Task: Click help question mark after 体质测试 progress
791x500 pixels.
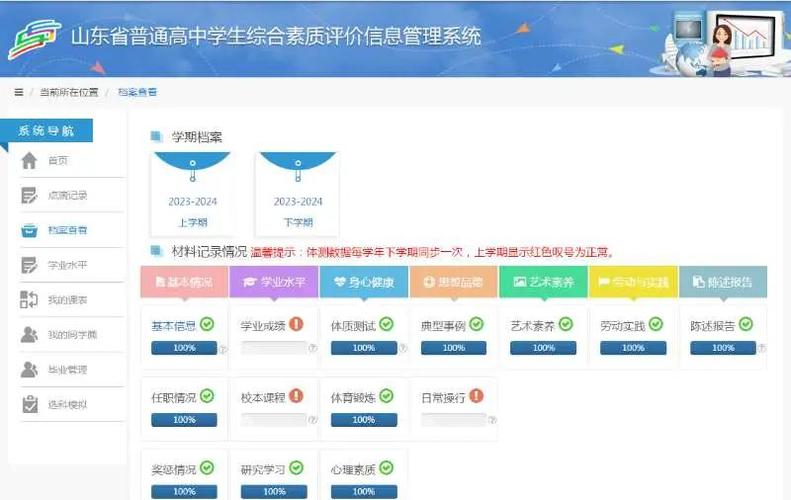Action: (403, 348)
